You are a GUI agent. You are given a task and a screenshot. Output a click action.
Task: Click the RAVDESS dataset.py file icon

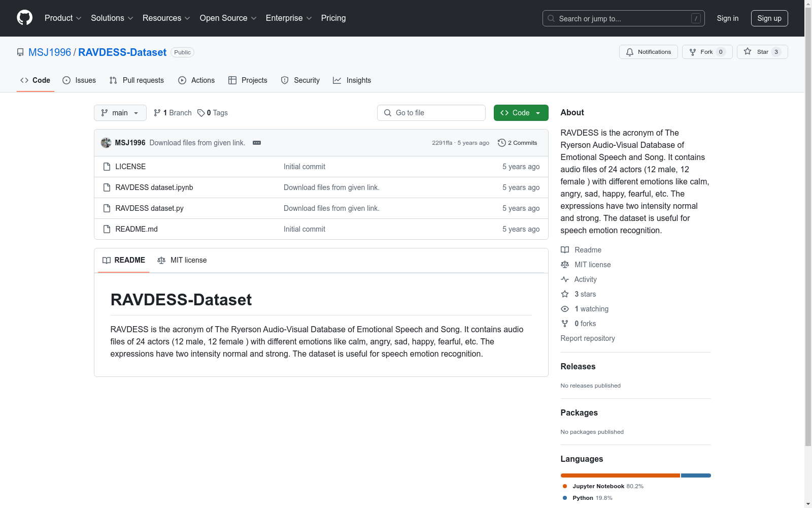[107, 208]
